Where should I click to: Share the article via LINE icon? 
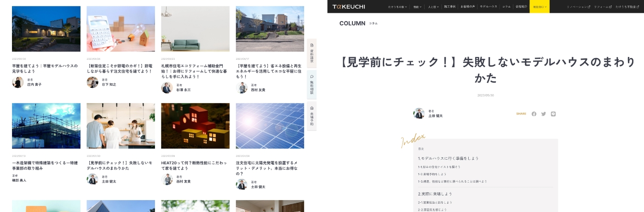(x=553, y=114)
